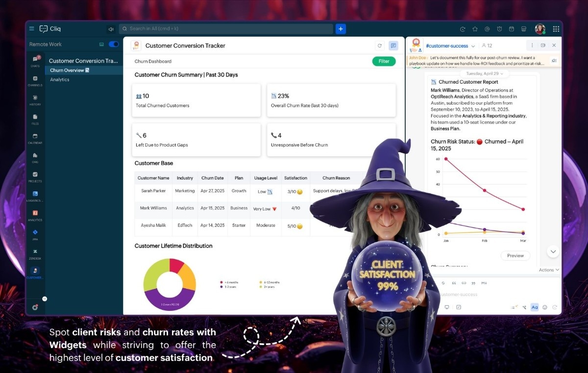Toggle the Remote Work status switch
This screenshot has height=373, width=588.
[x=114, y=44]
